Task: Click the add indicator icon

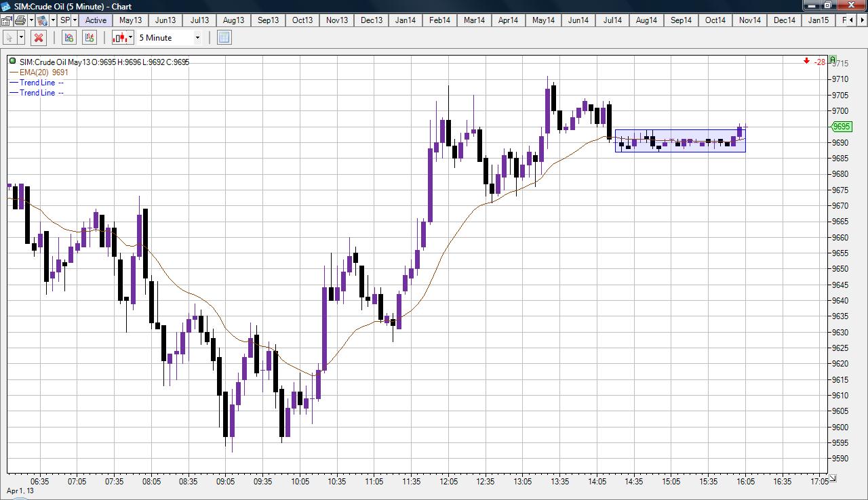Action: click(69, 38)
